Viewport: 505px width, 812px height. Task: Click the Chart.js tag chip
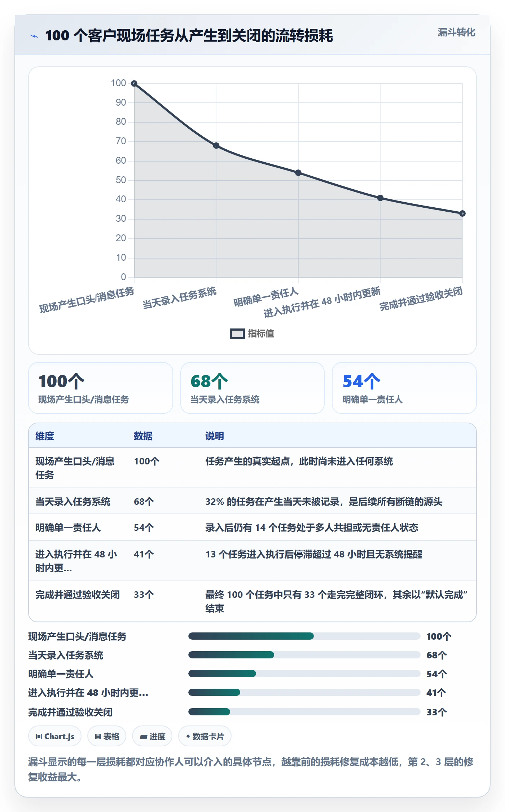click(55, 736)
